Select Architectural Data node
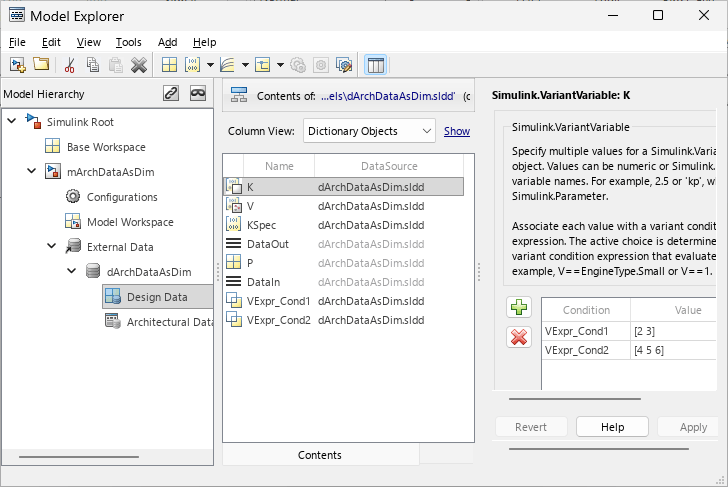Screen dimensions: 728x487 coord(159,322)
